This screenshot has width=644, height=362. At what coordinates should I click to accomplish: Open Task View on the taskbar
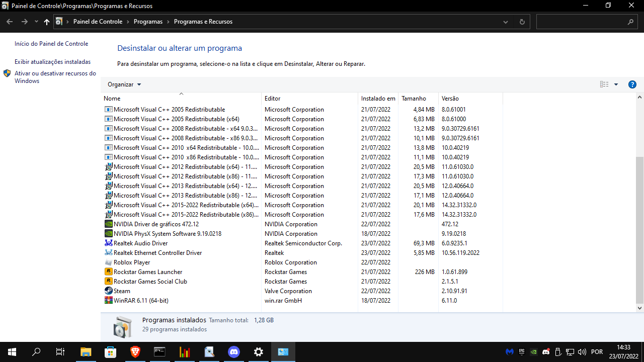[60, 352]
